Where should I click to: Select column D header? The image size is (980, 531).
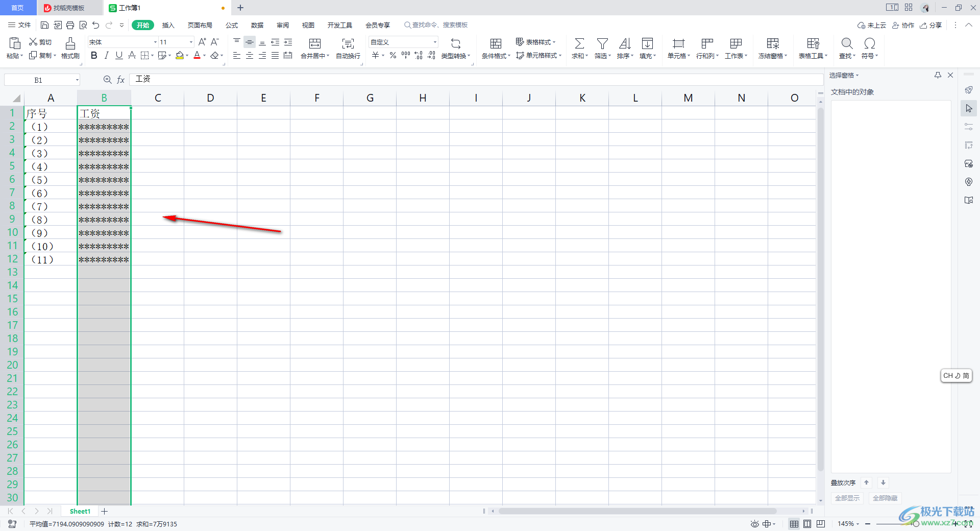(x=210, y=98)
